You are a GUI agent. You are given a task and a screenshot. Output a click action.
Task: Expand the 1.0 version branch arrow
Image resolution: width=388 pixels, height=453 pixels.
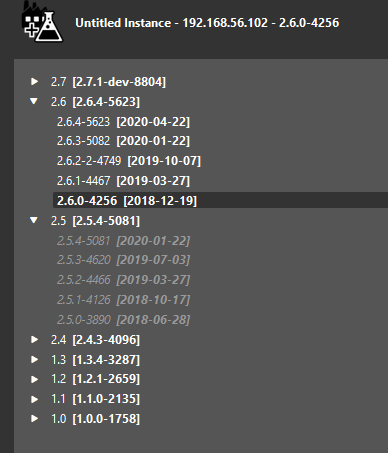pyautogui.click(x=34, y=418)
